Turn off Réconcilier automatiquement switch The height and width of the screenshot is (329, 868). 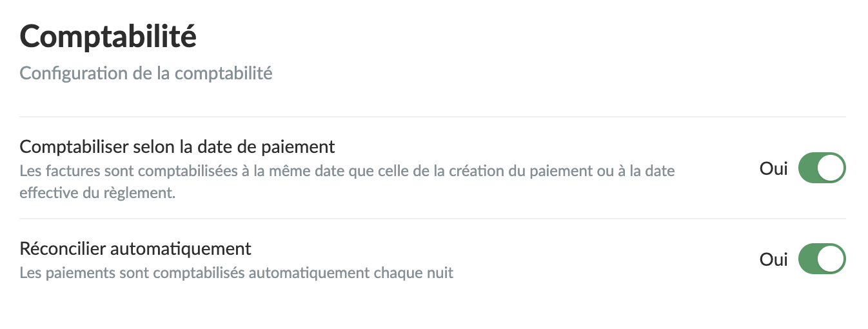tap(822, 259)
